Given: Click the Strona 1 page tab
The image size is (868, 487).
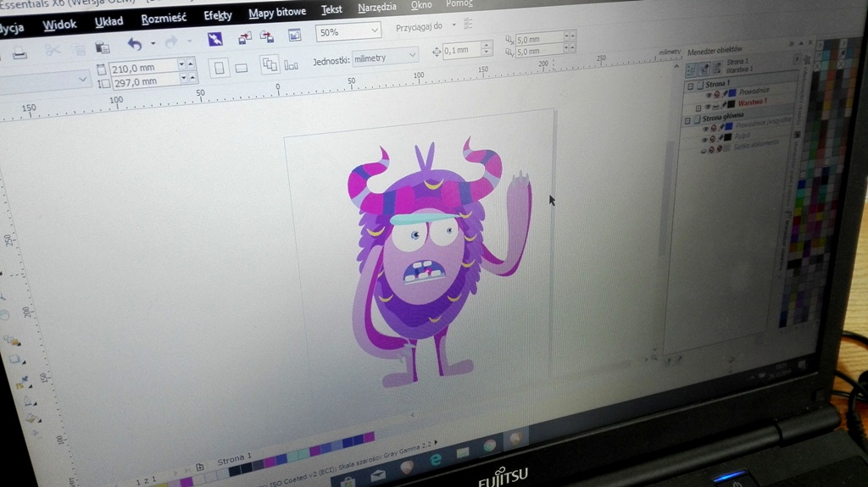Looking at the screenshot, I should [x=234, y=459].
